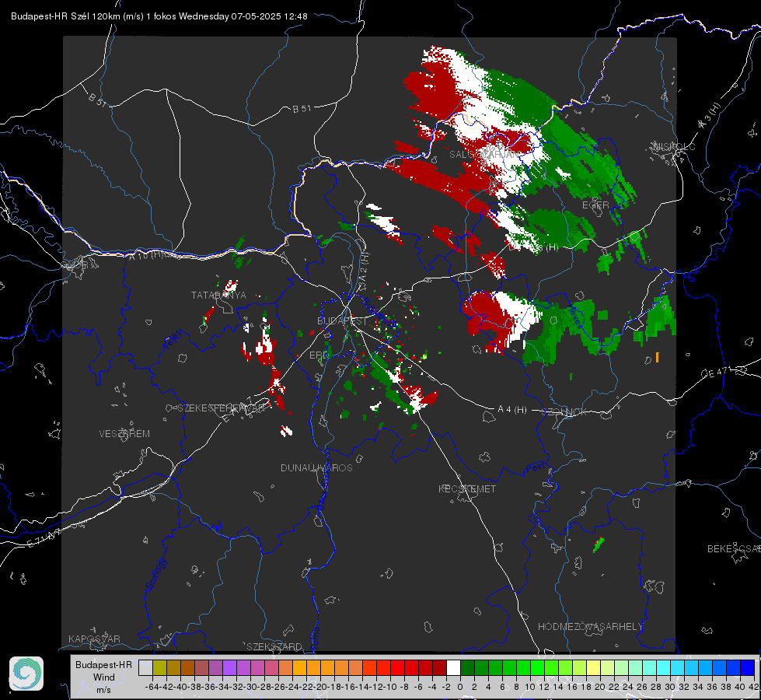The width and height of the screenshot is (761, 700).
Task: Click the SALGOTARJAN city label
Action: point(484,155)
